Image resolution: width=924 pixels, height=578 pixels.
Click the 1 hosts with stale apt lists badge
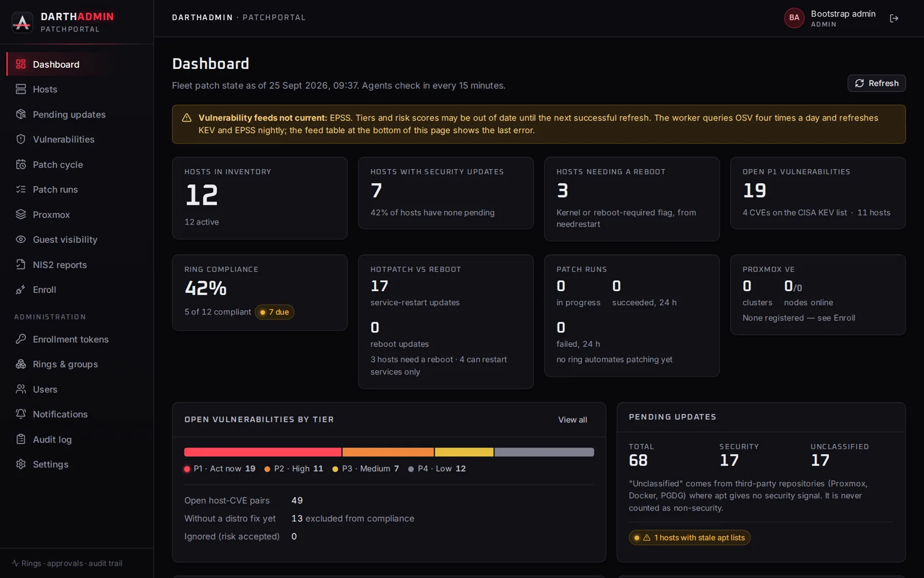[689, 537]
